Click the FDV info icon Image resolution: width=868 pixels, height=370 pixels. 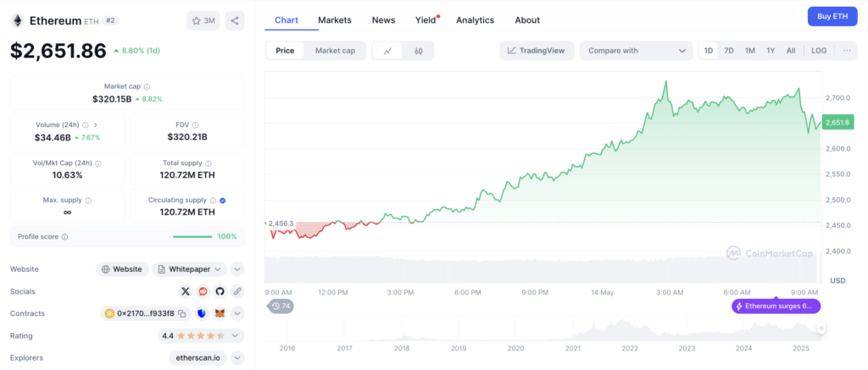[x=196, y=125]
